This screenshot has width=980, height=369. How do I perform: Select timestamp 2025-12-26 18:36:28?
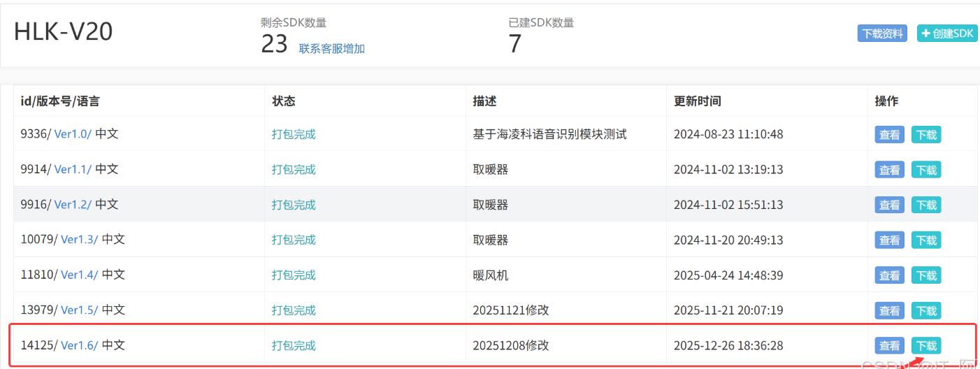point(728,345)
